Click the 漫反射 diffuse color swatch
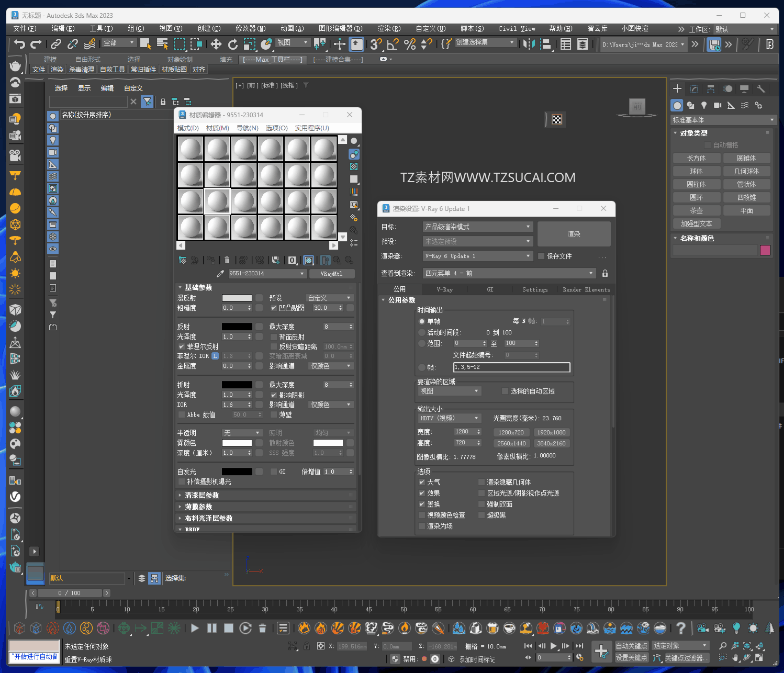This screenshot has height=673, width=784. (237, 298)
